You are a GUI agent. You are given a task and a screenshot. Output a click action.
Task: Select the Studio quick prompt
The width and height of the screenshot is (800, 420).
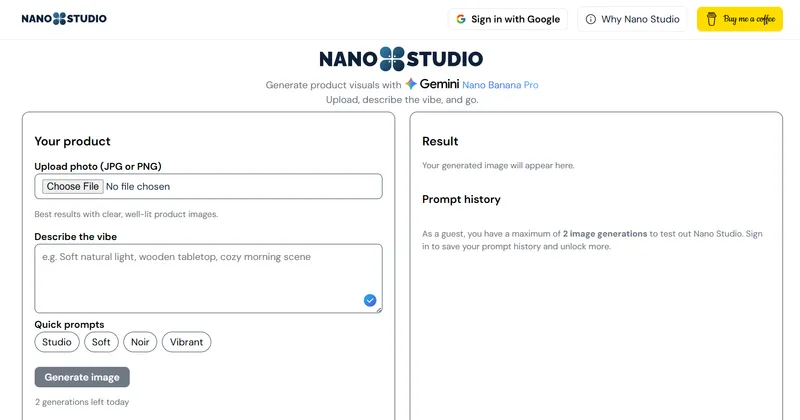(57, 342)
